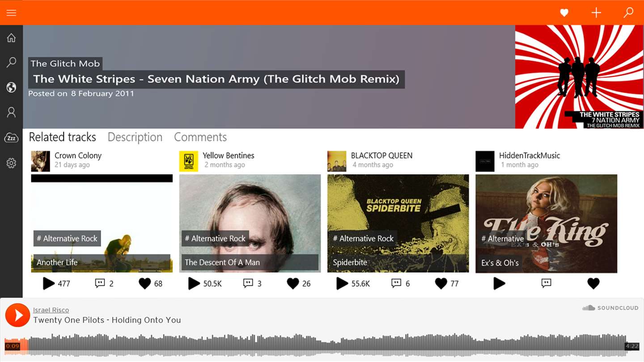Like the Spiderbite track
The image size is (644, 362).
441,283
